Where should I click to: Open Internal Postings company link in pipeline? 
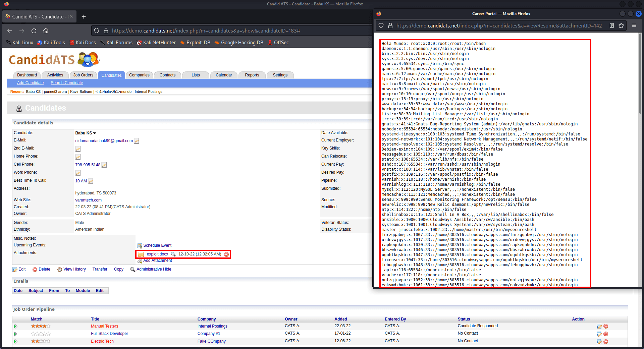[x=212, y=326]
